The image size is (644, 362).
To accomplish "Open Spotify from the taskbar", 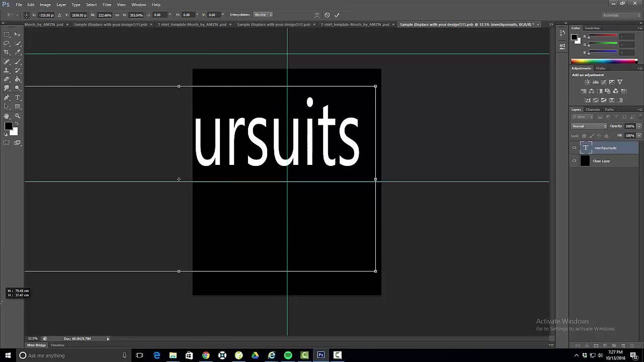I will click(288, 355).
